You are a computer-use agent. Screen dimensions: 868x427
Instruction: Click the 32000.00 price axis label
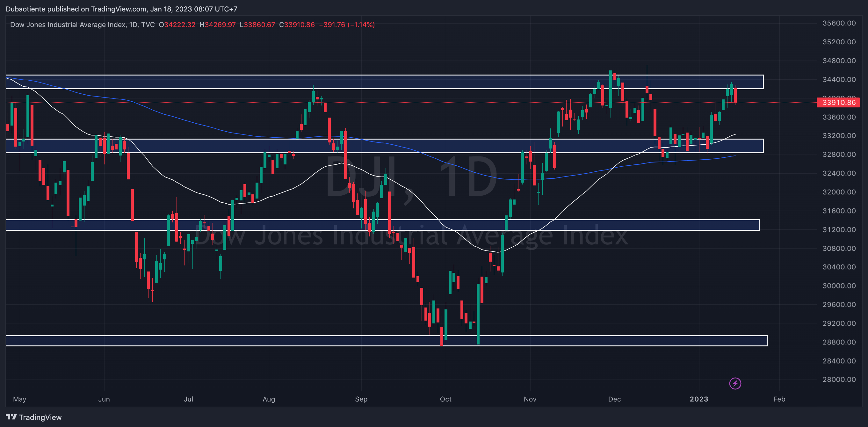tap(839, 192)
